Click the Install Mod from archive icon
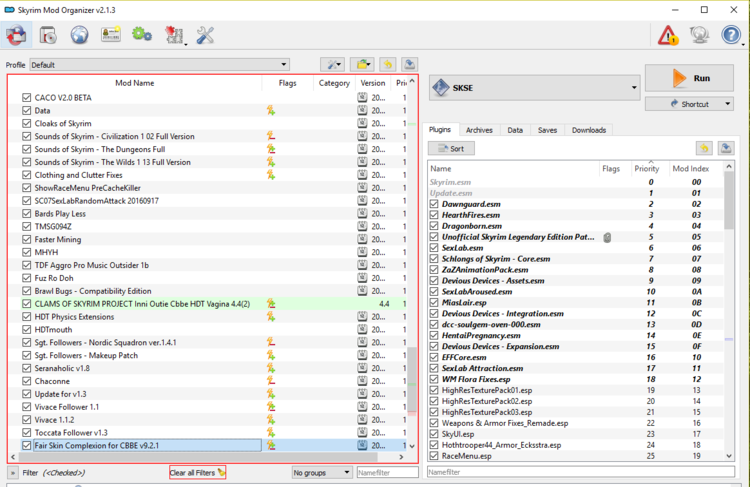This screenshot has height=487, width=750. (47, 35)
